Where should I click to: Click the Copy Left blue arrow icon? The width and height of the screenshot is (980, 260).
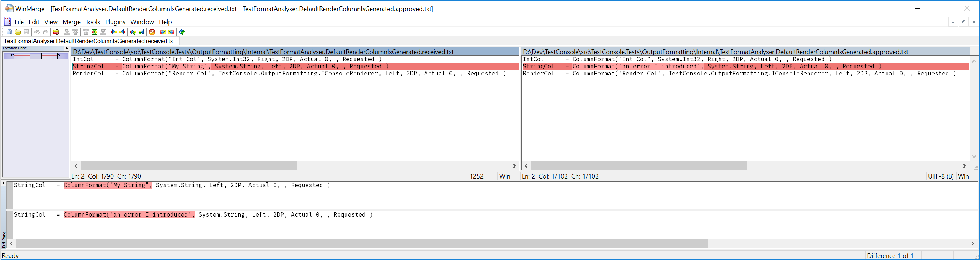[123, 32]
